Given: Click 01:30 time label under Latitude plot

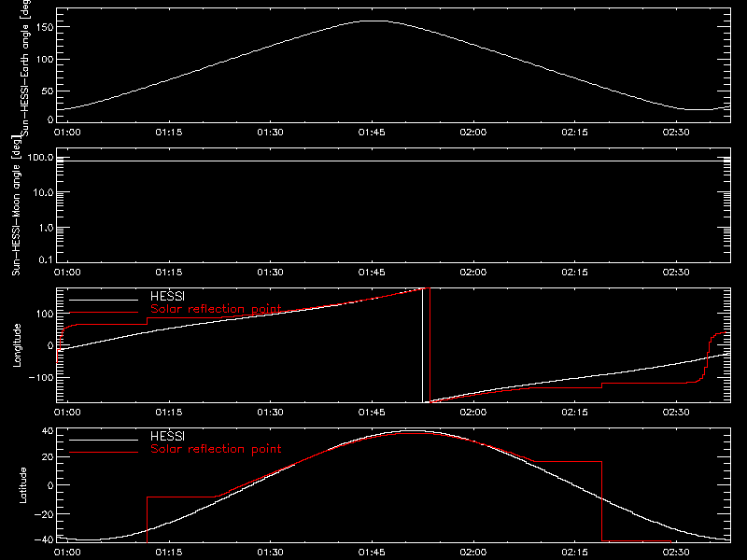Looking at the screenshot, I should [270, 553].
